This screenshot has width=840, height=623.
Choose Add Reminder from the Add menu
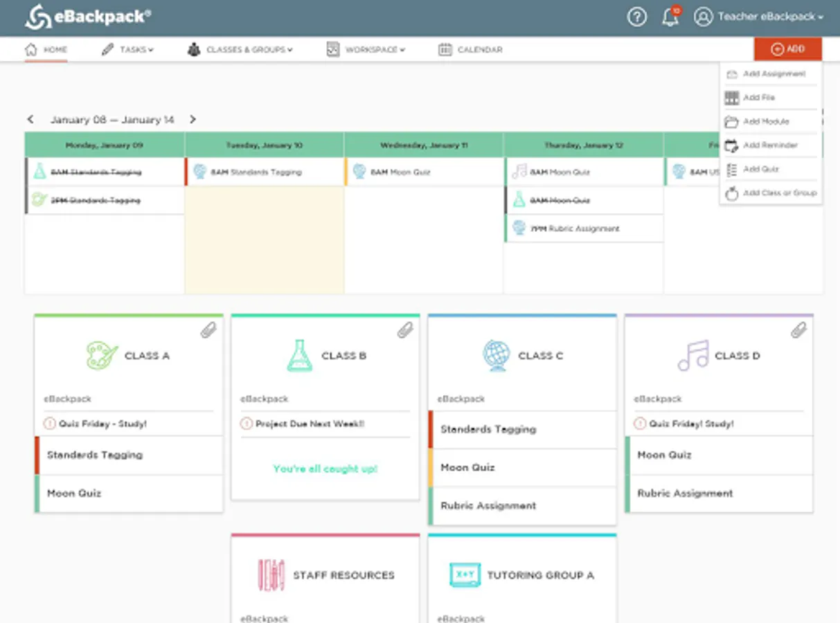point(771,145)
